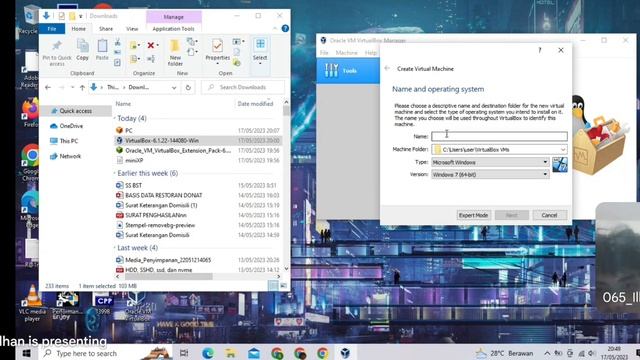Click Pin to Quick access icon
The image size is (640, 360).
[x=57, y=45]
